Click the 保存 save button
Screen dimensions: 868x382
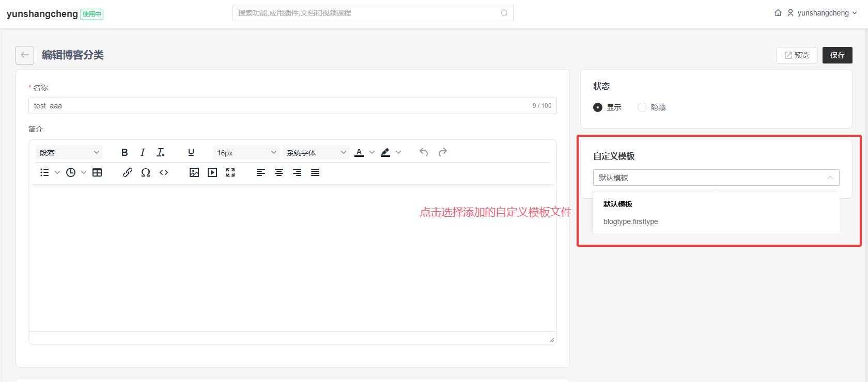pyautogui.click(x=837, y=55)
